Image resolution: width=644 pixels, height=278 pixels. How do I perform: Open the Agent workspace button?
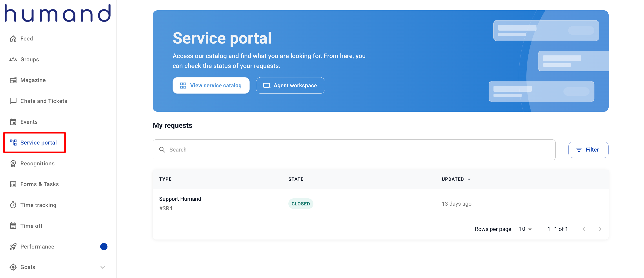pos(290,86)
